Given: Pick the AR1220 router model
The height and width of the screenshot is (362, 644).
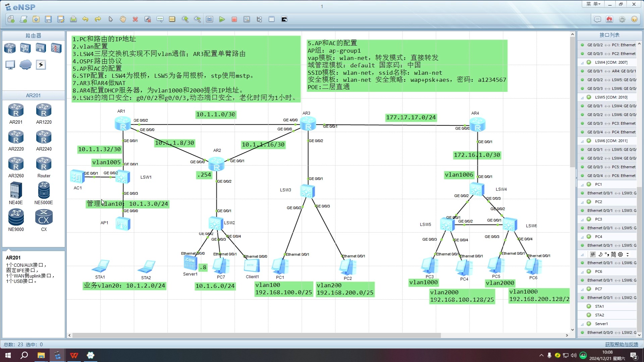Looking at the screenshot, I should coord(44,114).
